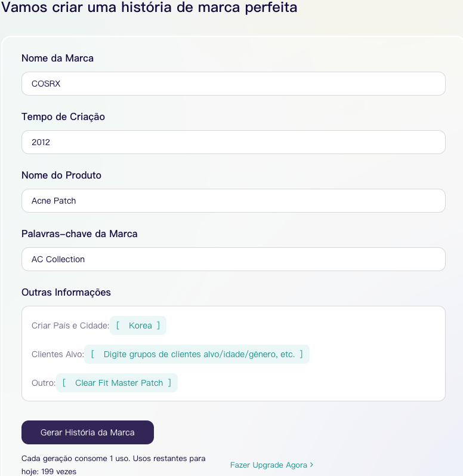The height and width of the screenshot is (476, 463).
Task: Click the Clientes Alvo label text
Action: 57,354
